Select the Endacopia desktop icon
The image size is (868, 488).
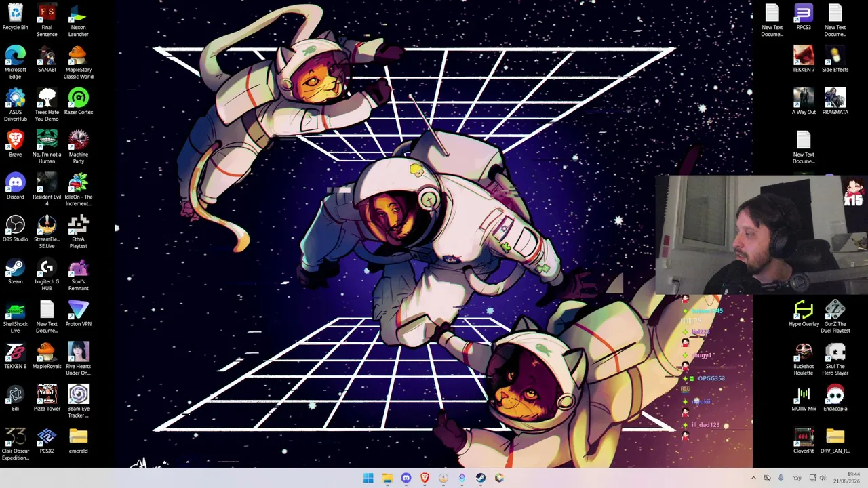click(x=835, y=399)
